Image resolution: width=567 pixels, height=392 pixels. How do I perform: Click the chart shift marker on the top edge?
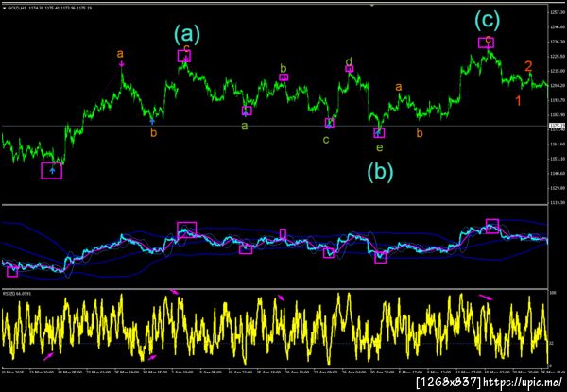372,5
